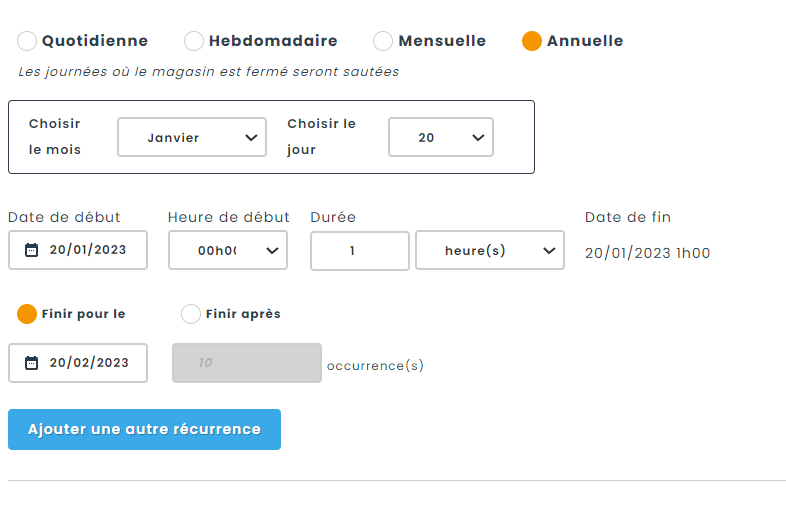The width and height of the screenshot is (786, 508).
Task: Select the Quotidienne recurrence option
Action: point(28,41)
